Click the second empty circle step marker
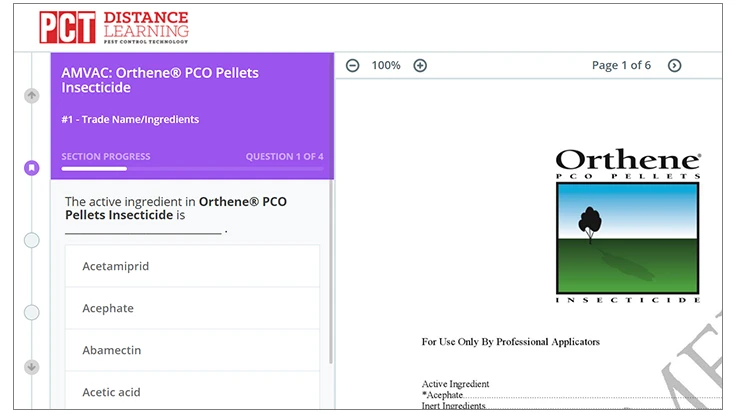 click(32, 312)
